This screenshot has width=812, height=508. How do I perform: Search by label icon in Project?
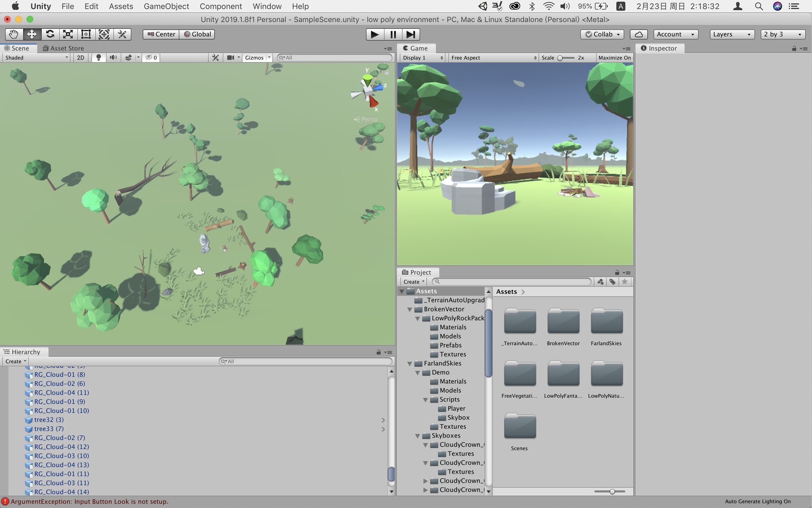[x=613, y=282]
